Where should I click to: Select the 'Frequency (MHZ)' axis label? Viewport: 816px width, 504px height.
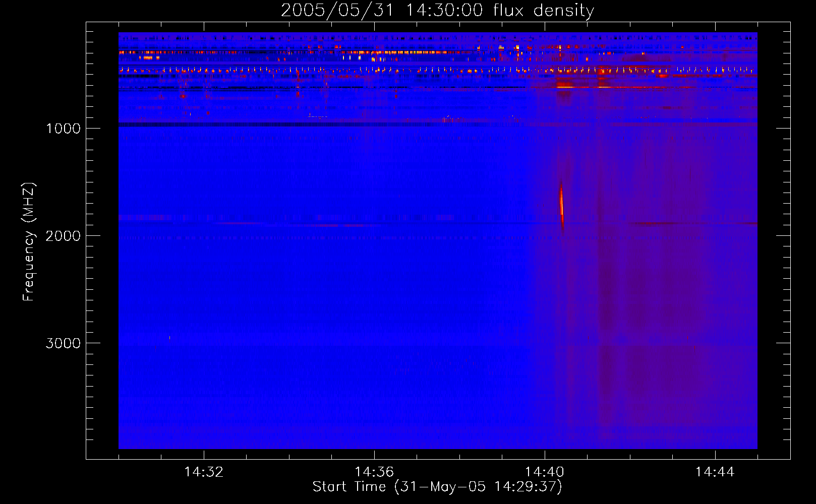(28, 242)
